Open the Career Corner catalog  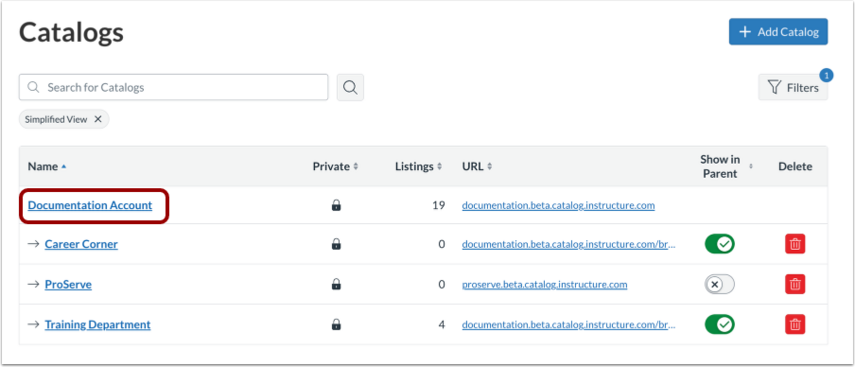point(81,244)
